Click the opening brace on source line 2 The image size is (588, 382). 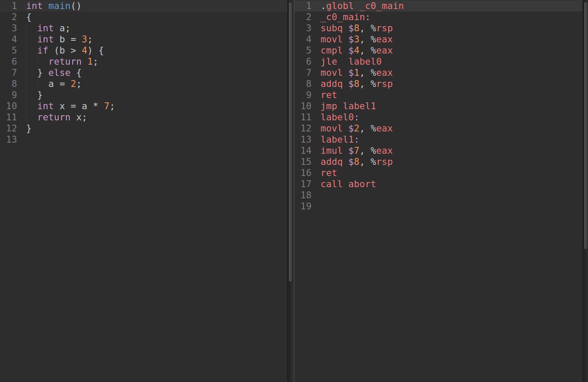29,17
